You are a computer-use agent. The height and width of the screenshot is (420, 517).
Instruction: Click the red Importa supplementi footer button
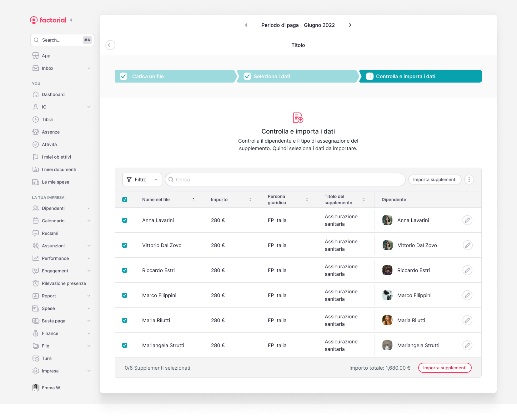coord(445,368)
